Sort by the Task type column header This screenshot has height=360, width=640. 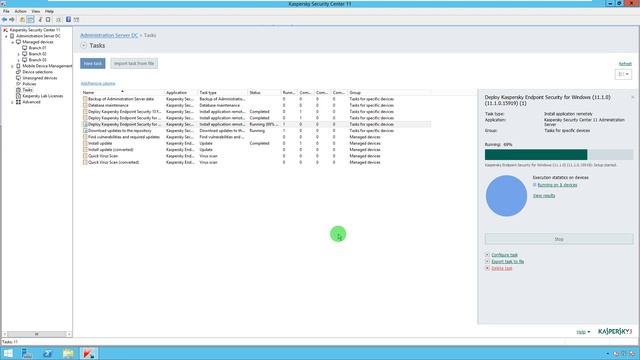click(223, 93)
